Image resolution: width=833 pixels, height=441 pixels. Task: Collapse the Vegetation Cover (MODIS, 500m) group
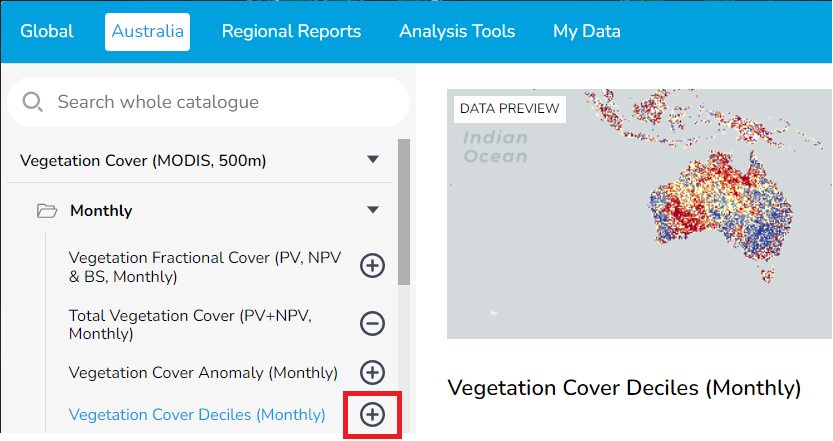click(x=373, y=160)
